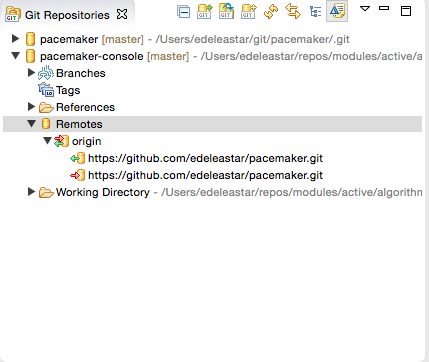
Task: Collapse the origin remote node
Action: click(47, 140)
